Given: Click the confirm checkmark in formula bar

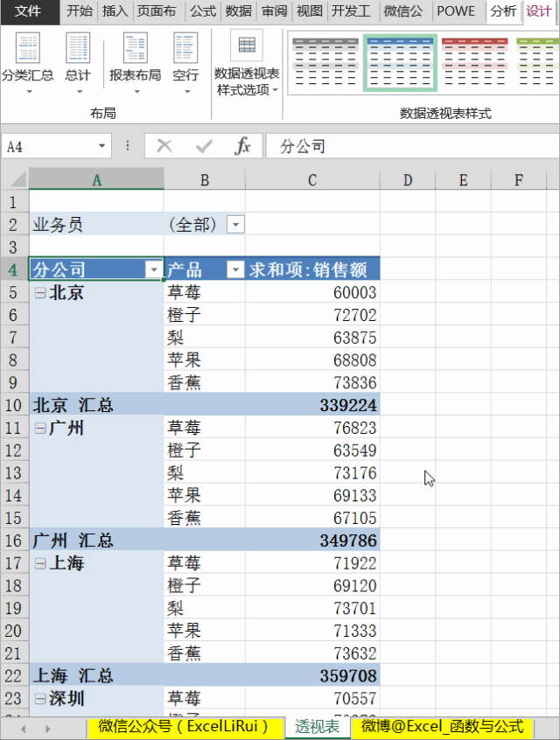Looking at the screenshot, I should [204, 146].
